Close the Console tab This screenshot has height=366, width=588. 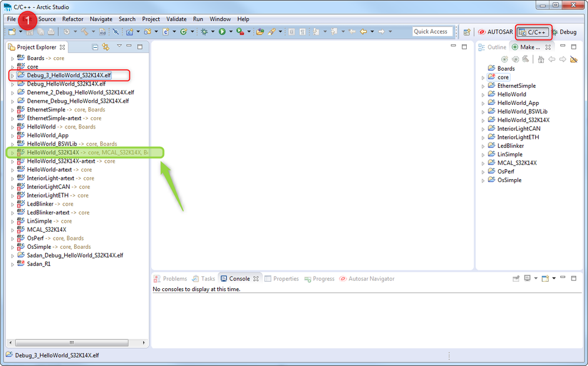[x=256, y=279]
